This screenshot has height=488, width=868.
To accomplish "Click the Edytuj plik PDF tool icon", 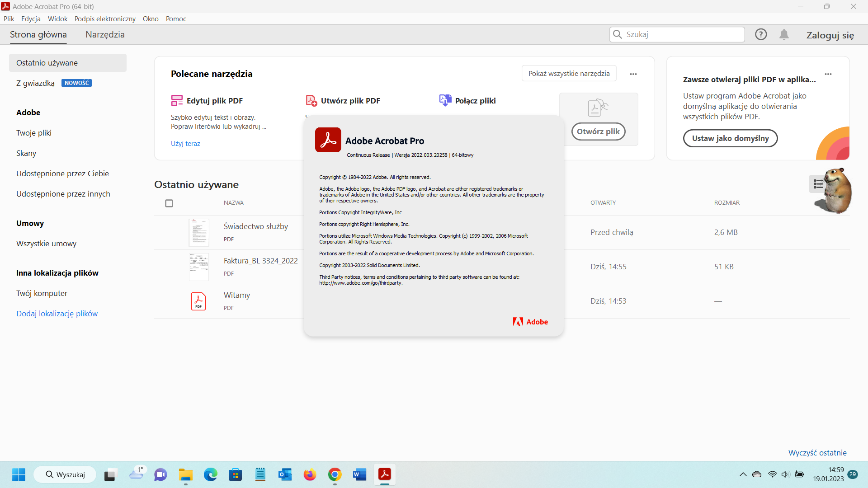I will point(177,100).
